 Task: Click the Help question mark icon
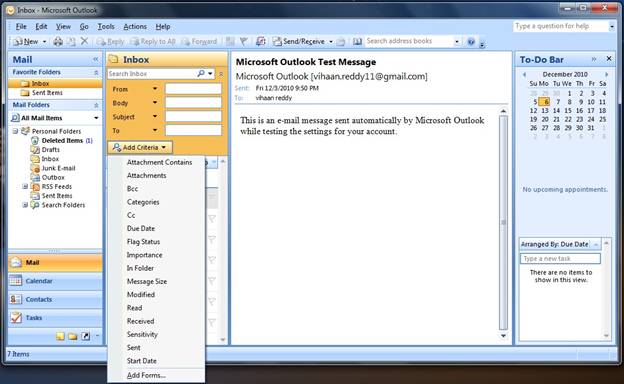pyautogui.click(x=471, y=41)
